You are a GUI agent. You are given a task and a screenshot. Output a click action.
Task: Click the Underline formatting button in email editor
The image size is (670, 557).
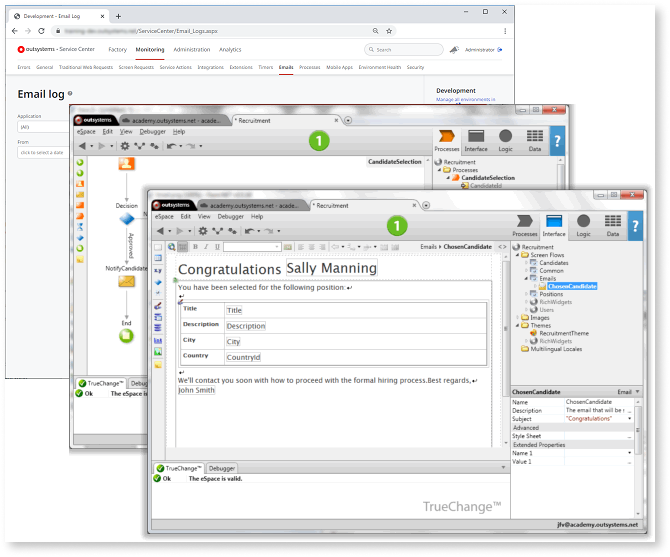click(217, 246)
